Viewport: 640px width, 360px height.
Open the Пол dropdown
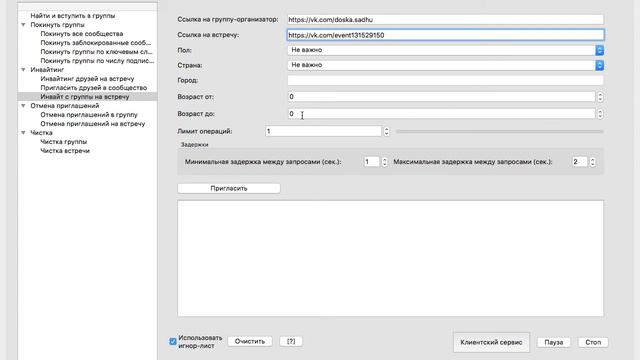[x=445, y=50]
